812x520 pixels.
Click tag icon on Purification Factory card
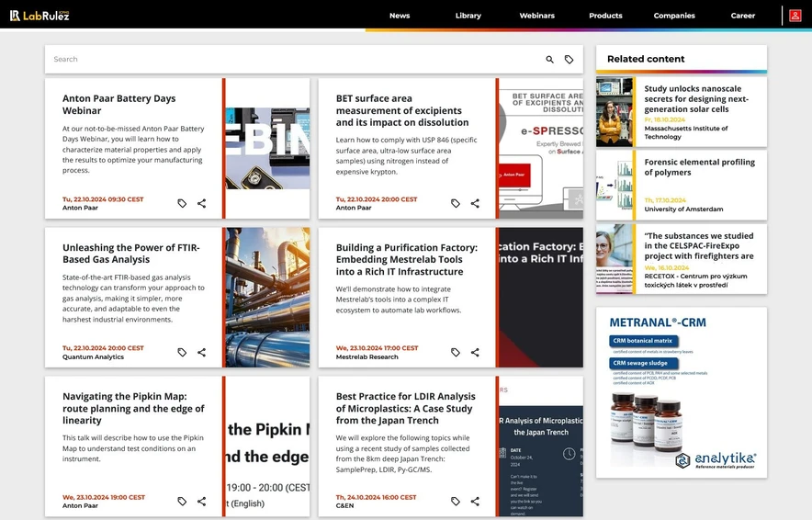456,352
